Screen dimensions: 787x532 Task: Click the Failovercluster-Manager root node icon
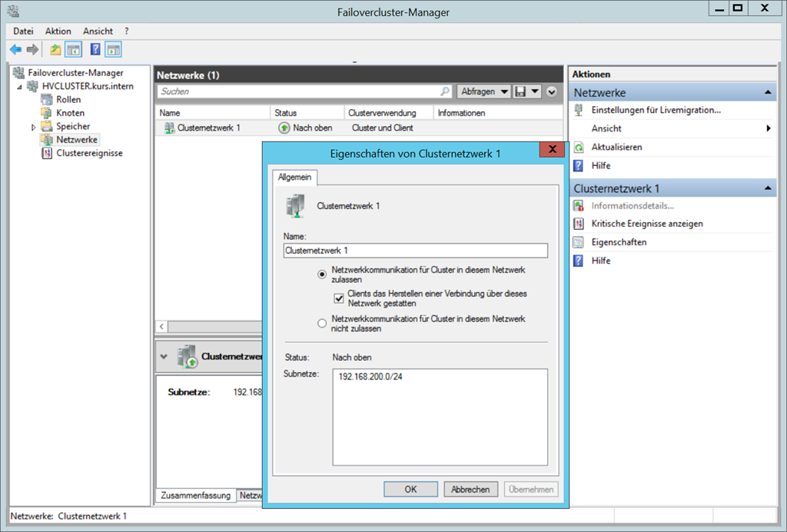(x=18, y=73)
